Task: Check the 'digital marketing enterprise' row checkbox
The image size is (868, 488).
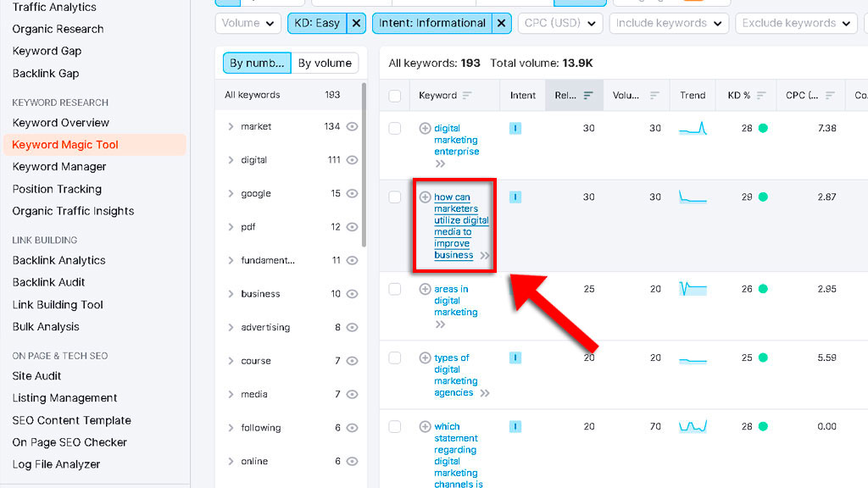Action: click(395, 129)
